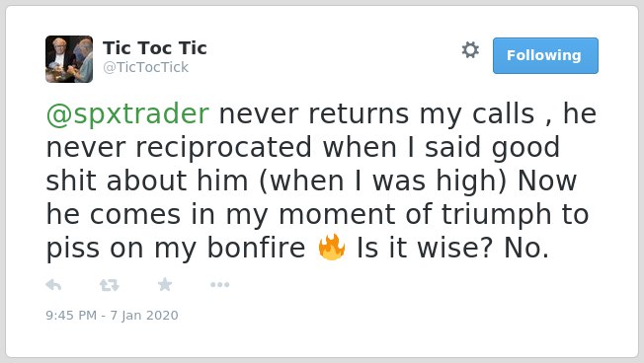Open the @TicTocTick handle profile

[x=146, y=67]
